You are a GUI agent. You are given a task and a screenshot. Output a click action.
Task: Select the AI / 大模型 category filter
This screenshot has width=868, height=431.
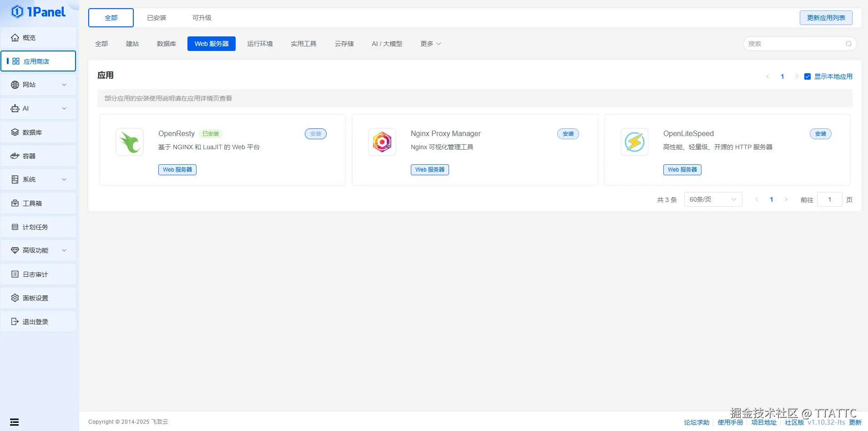(387, 44)
